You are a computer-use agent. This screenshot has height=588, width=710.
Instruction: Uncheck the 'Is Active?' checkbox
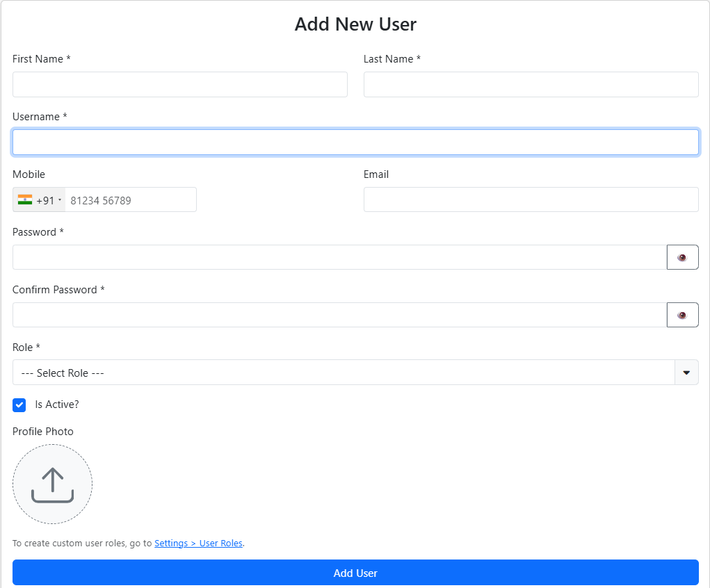click(x=19, y=405)
